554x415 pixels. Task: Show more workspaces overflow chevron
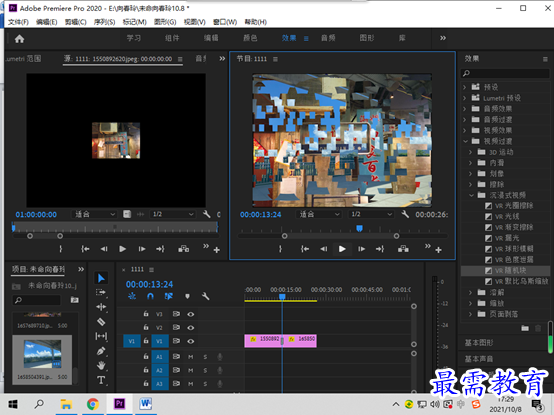coord(443,38)
